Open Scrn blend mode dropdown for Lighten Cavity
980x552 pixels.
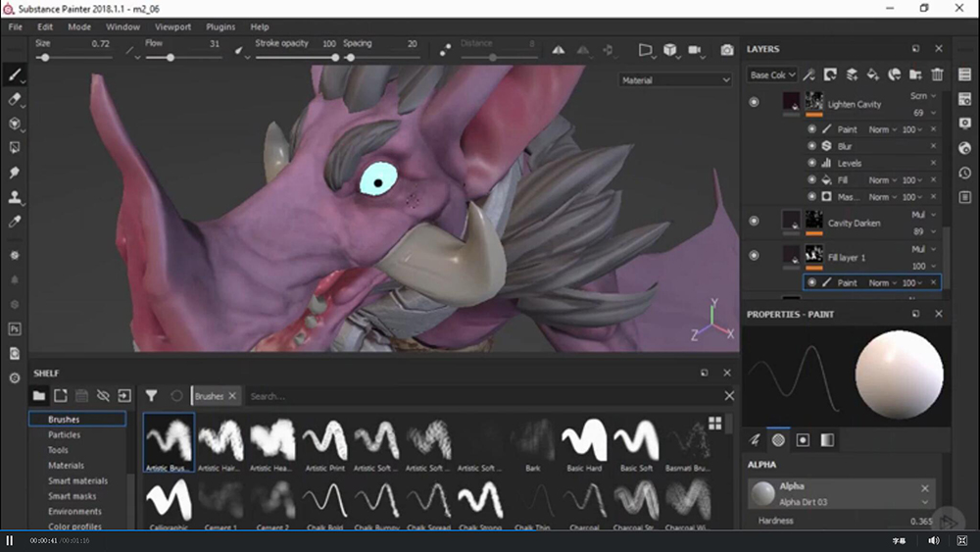(x=923, y=96)
